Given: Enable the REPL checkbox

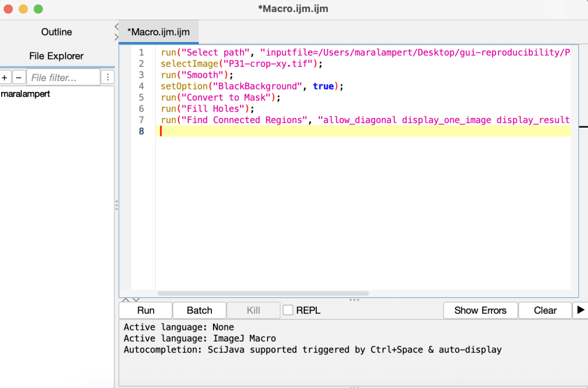Looking at the screenshot, I should 288,310.
